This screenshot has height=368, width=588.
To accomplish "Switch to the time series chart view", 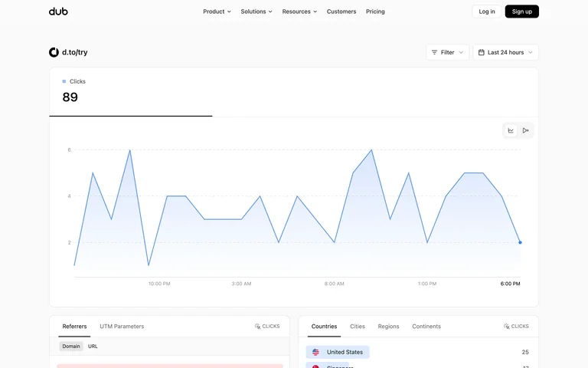I will (511, 130).
